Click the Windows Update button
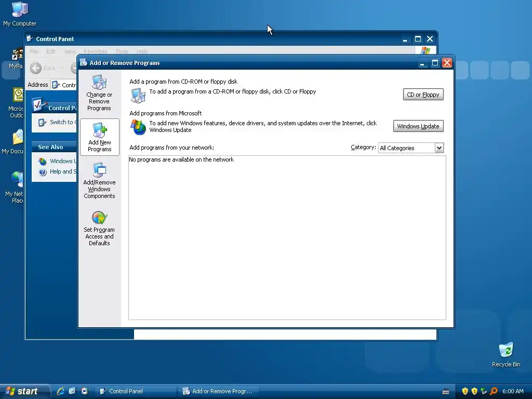Viewport: 532px width, 399px height. click(x=418, y=126)
